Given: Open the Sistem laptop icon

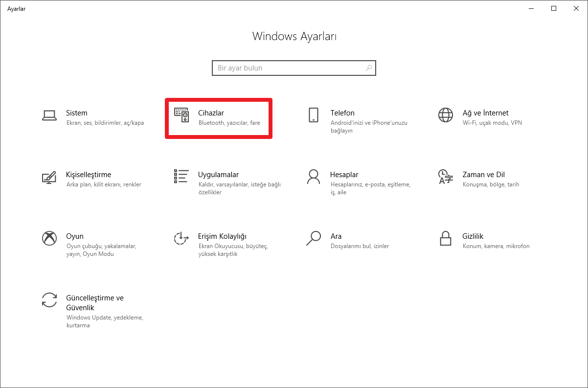Looking at the screenshot, I should [49, 115].
